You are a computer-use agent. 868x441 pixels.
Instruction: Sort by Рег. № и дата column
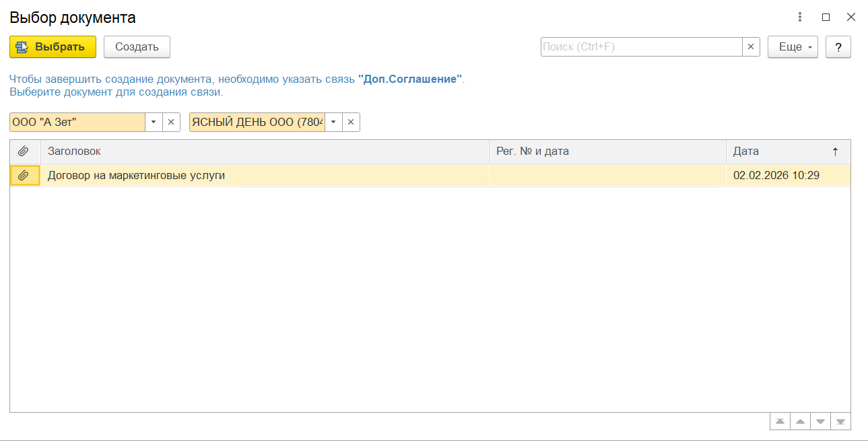click(606, 151)
